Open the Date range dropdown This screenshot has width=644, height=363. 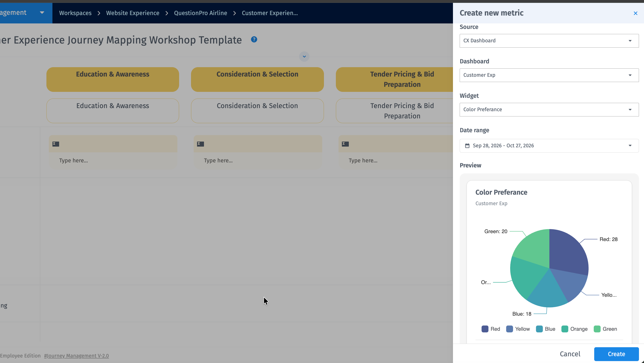[549, 146]
